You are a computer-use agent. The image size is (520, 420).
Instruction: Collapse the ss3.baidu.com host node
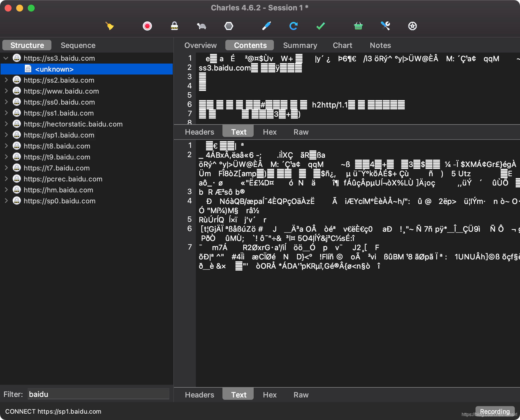point(6,58)
